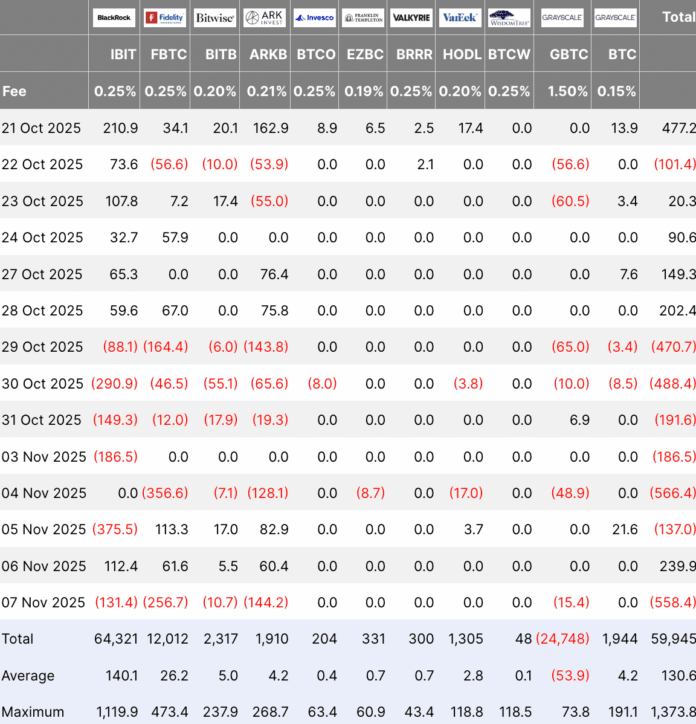Click the 29 Oct 2025 row date
696x724 pixels.
tap(42, 347)
